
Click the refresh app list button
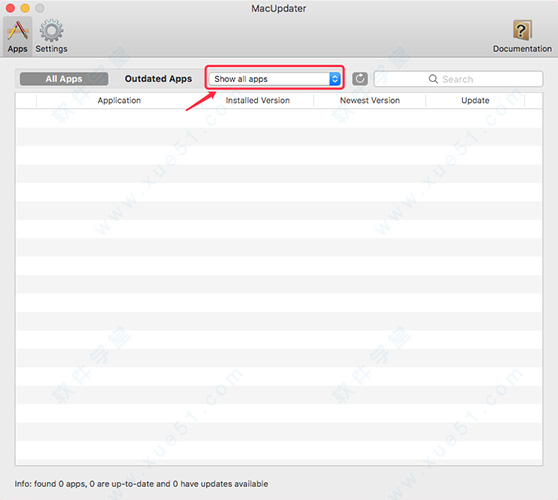(x=360, y=79)
